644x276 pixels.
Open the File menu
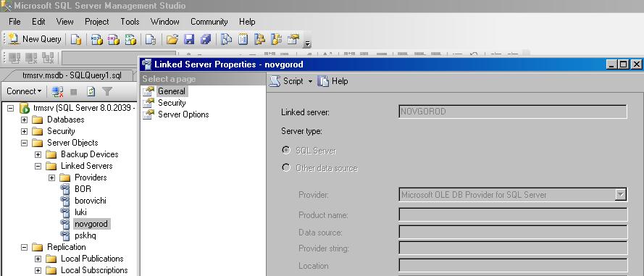click(x=14, y=22)
